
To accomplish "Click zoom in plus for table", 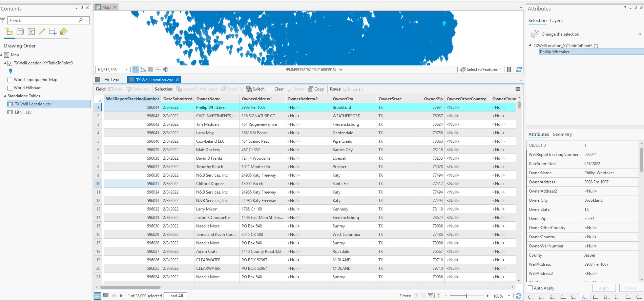I will tap(487, 296).
